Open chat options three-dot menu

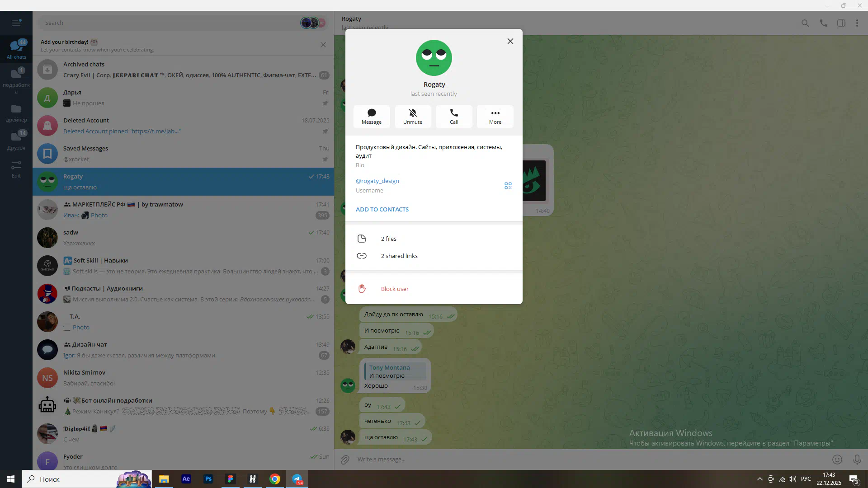tap(857, 23)
